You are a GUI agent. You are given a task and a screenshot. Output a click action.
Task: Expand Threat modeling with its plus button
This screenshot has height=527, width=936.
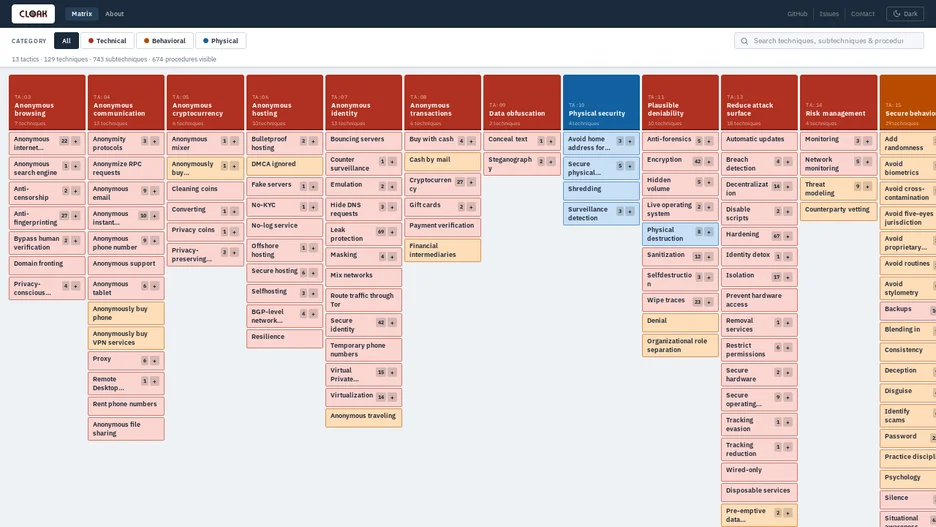(867, 187)
